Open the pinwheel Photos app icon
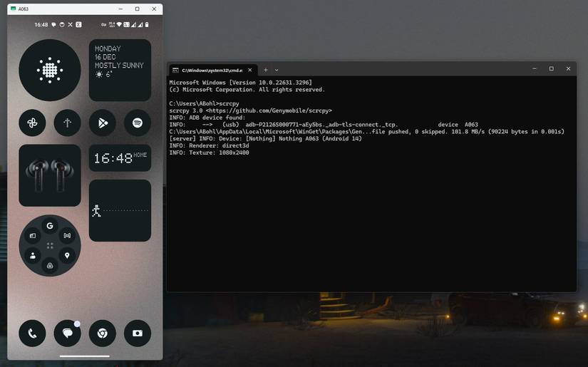The width and height of the screenshot is (588, 367). [32, 123]
